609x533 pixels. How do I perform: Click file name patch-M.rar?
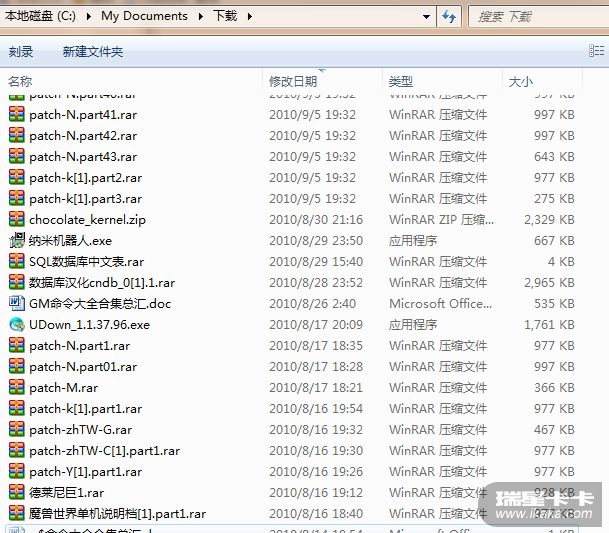click(64, 388)
